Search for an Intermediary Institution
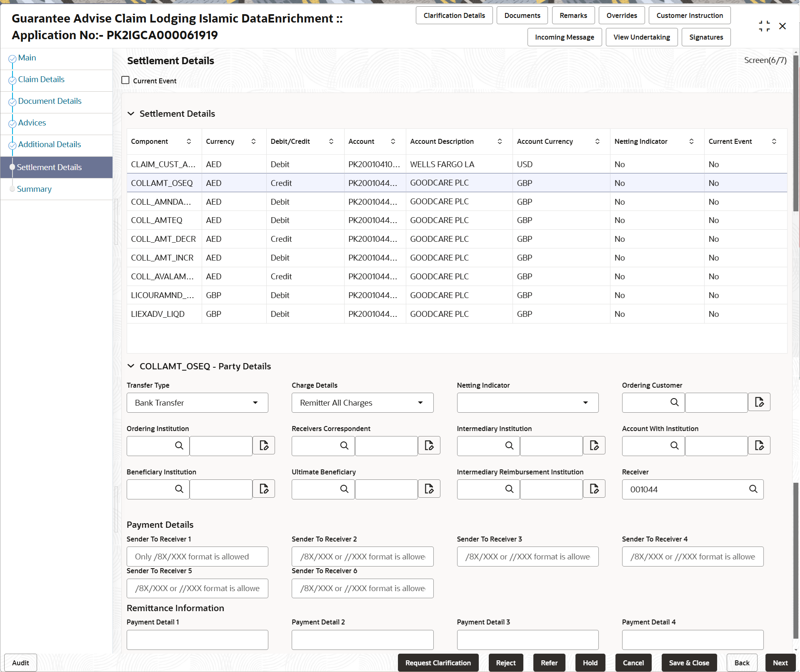The image size is (800, 672). 509,446
